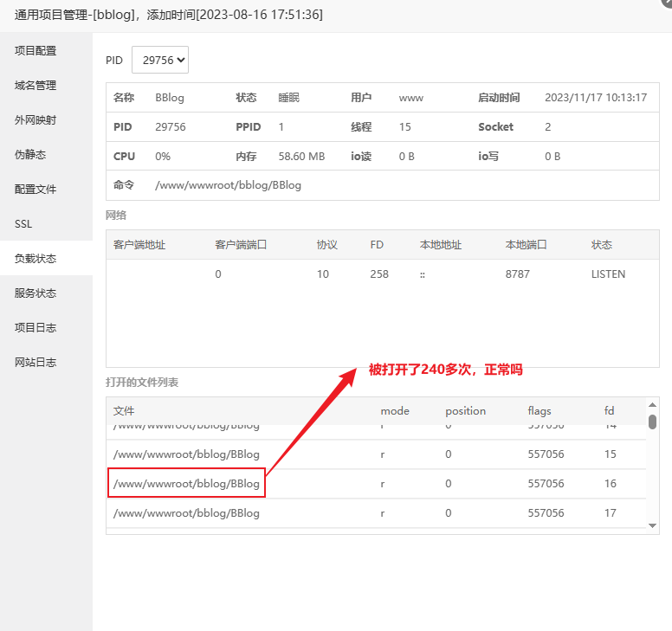Click the flags column header
Screen dimensions: 672x631
pyautogui.click(x=540, y=411)
